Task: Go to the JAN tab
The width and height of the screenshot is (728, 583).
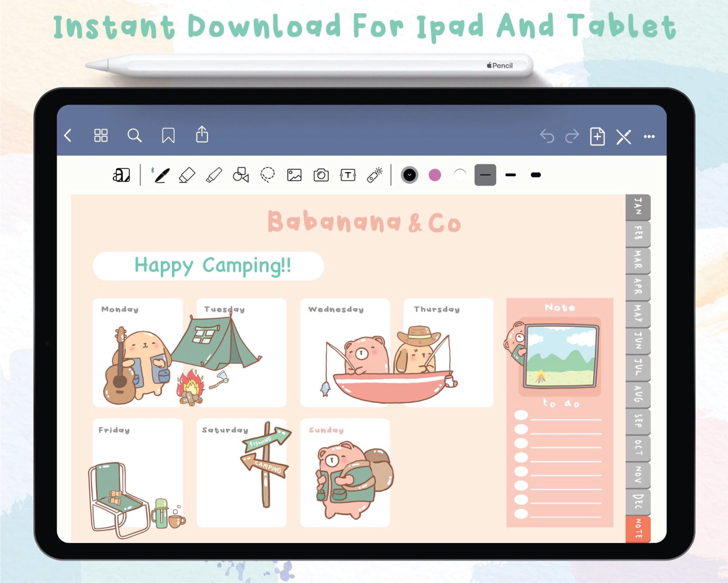Action: coord(638,207)
